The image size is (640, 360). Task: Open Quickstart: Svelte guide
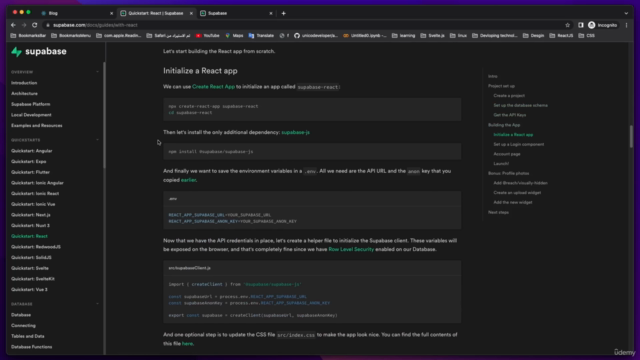coord(30,268)
